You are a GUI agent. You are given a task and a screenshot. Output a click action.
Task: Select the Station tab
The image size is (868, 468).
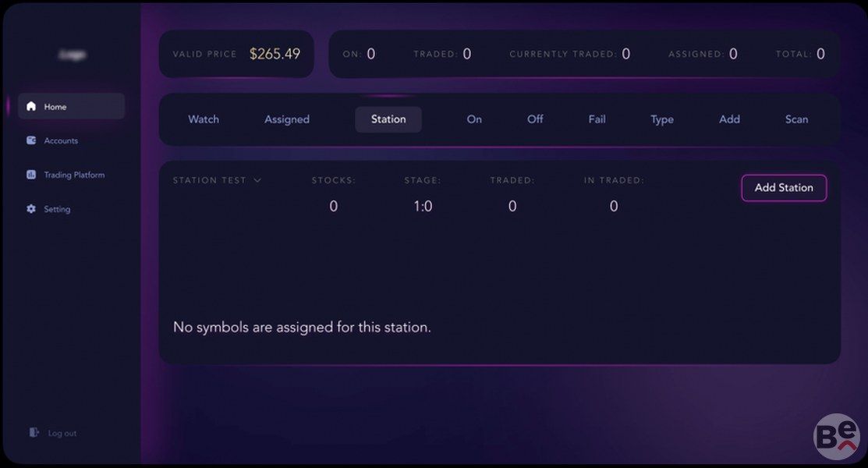(388, 119)
